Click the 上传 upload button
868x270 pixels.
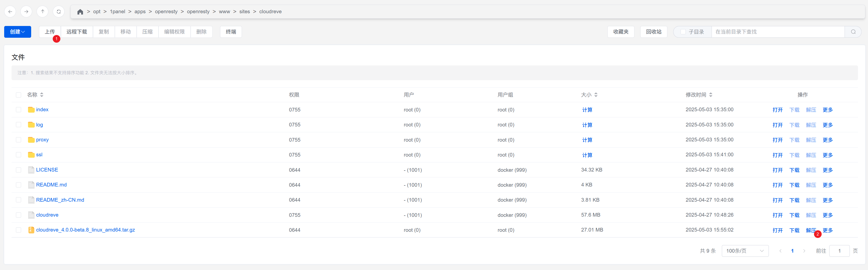tap(50, 32)
